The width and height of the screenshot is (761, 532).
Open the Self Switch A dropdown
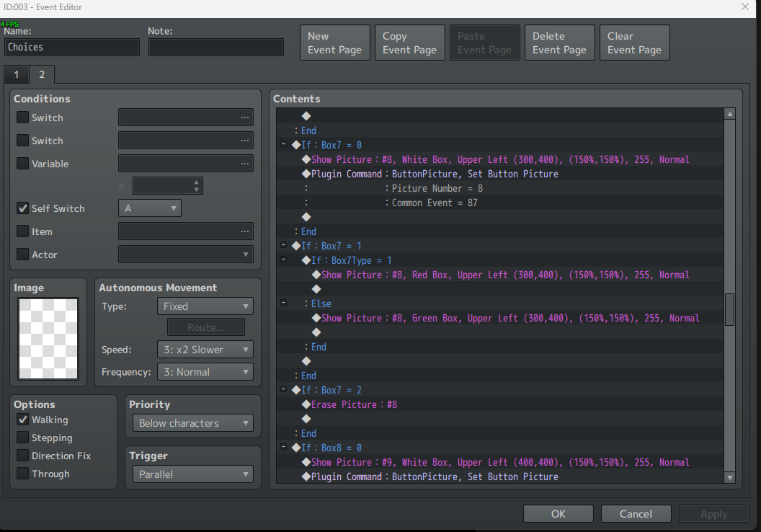(x=149, y=208)
